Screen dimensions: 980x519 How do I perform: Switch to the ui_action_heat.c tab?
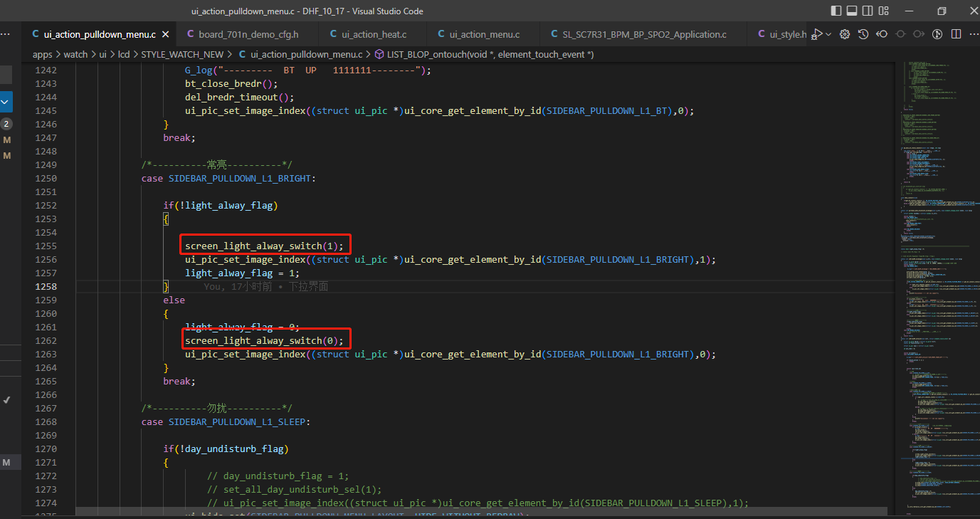(373, 34)
